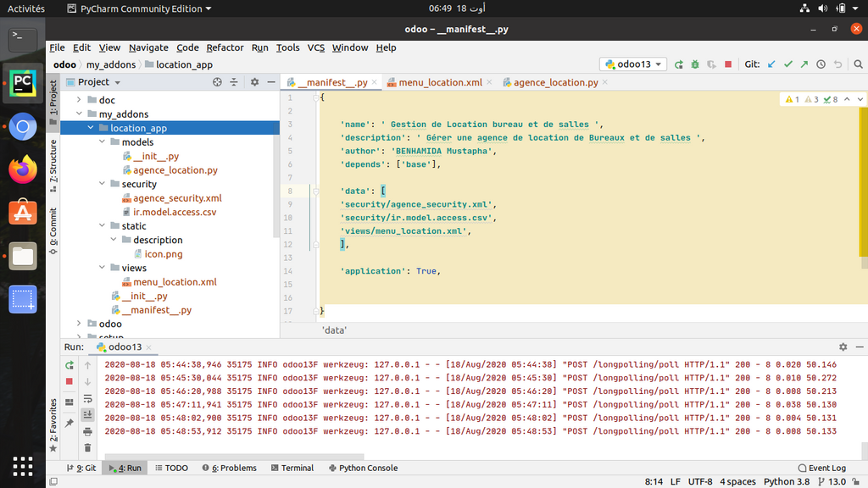Open Git history clock icon

pos(821,64)
